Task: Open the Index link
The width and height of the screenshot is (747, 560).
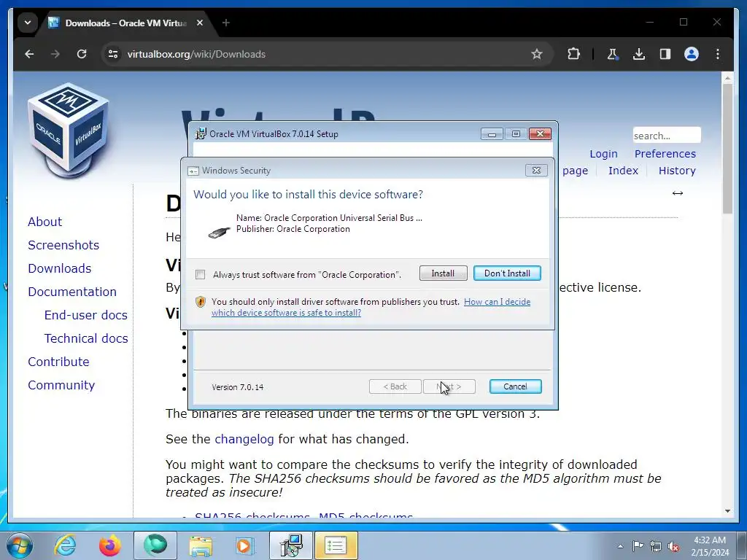Action: (623, 171)
